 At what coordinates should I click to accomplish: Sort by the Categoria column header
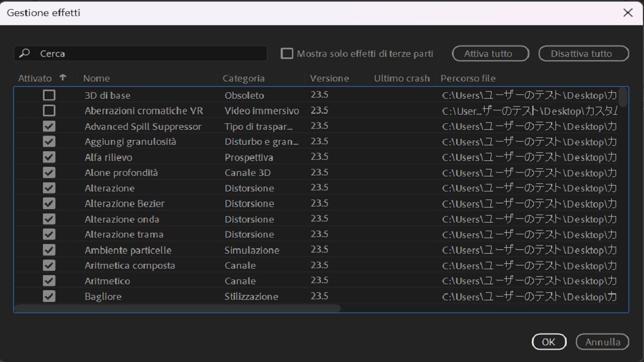[244, 78]
